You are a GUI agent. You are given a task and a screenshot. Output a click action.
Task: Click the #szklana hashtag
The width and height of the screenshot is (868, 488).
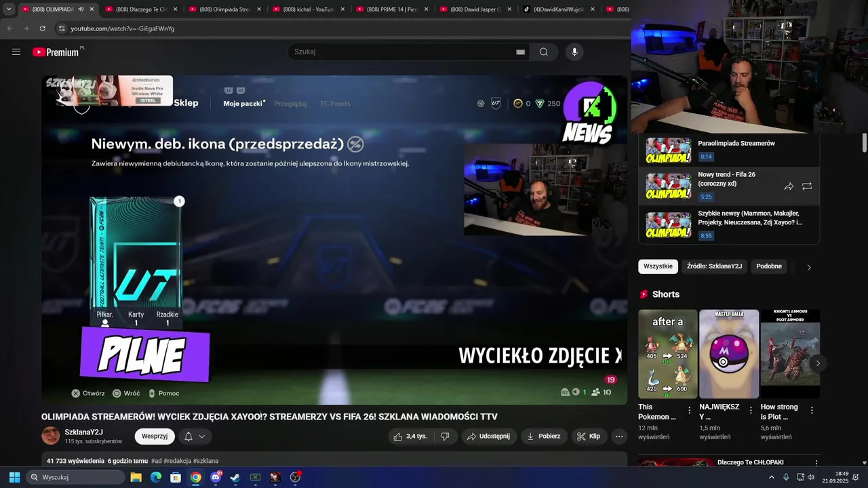pos(205,461)
